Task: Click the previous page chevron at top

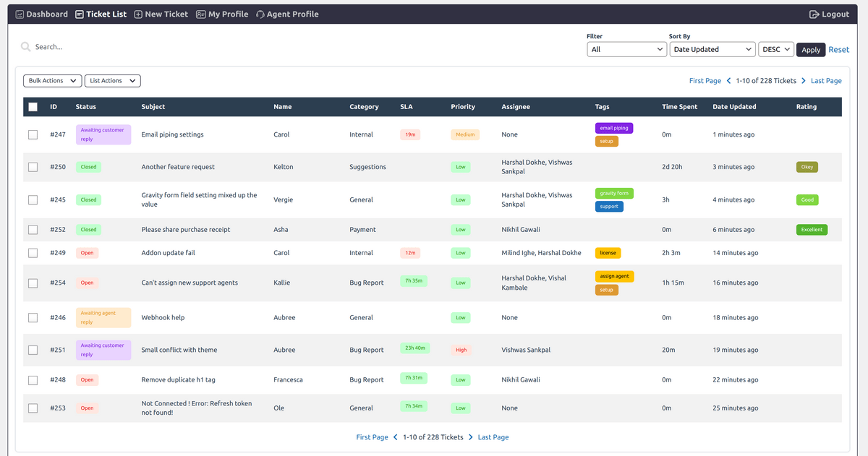Action: coord(728,81)
